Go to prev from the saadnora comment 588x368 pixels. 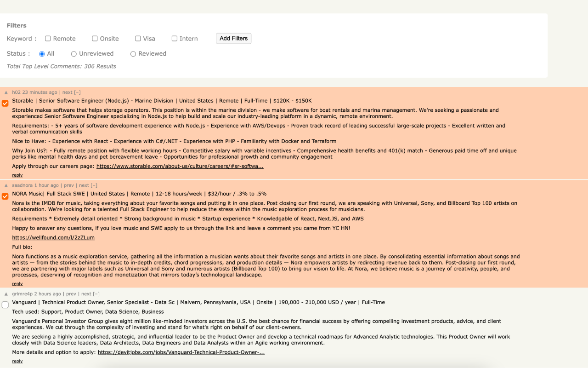click(69, 185)
